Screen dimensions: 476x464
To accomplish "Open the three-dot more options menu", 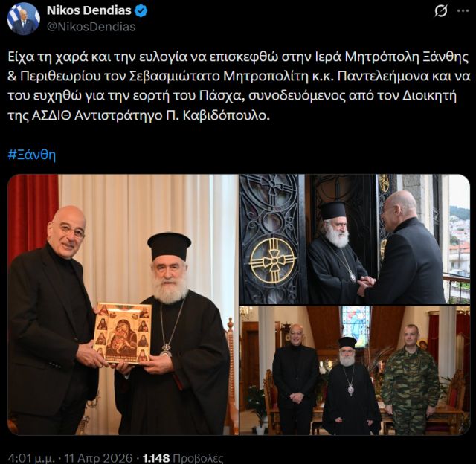I will (x=463, y=11).
